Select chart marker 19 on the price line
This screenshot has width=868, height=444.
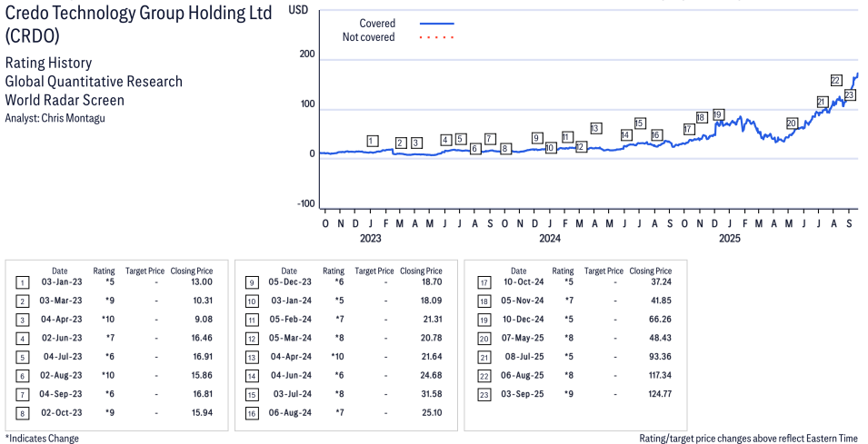pos(718,114)
